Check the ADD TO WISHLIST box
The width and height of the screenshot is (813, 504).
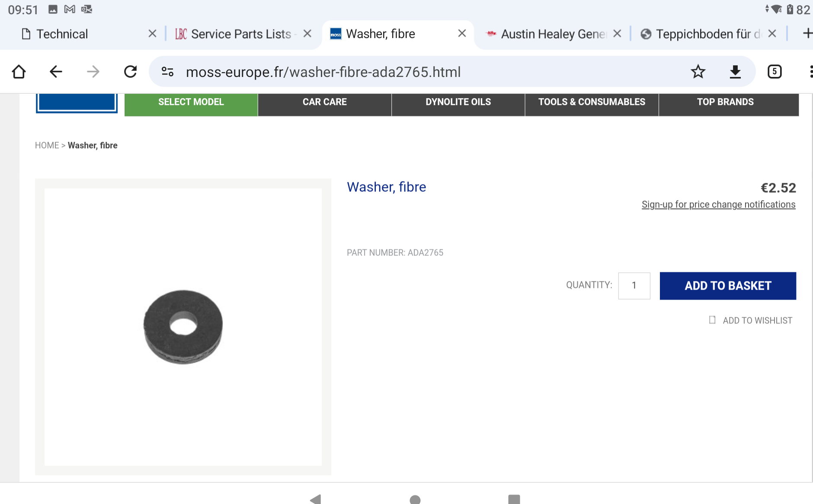click(712, 320)
